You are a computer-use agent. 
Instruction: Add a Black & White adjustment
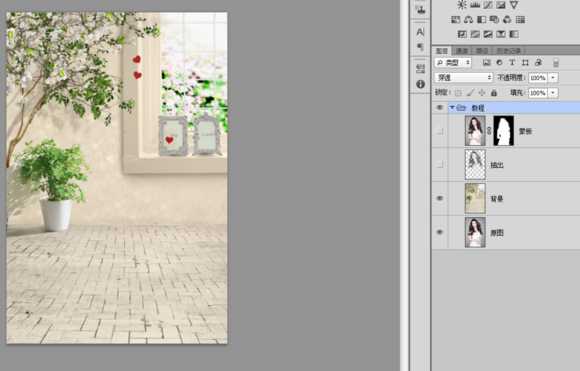tap(482, 20)
